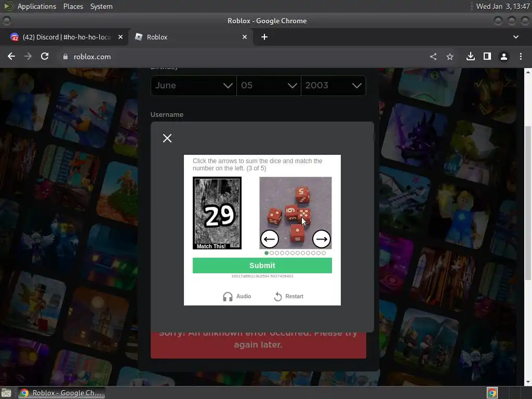
Task: Open the Chrome profile avatar icon
Action: [x=504, y=57]
